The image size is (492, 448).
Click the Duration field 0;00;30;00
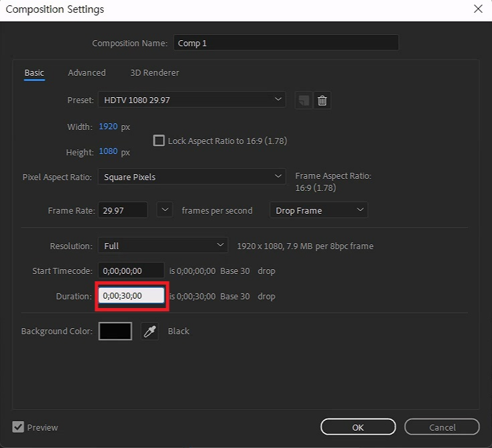[x=131, y=295]
